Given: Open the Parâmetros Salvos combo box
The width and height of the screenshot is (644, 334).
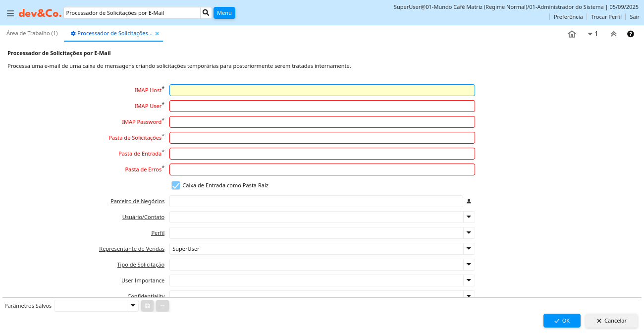Looking at the screenshot, I should (x=132, y=306).
